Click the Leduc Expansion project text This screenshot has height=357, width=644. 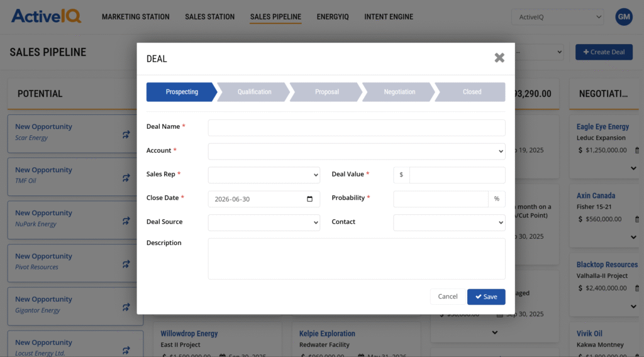[601, 138]
